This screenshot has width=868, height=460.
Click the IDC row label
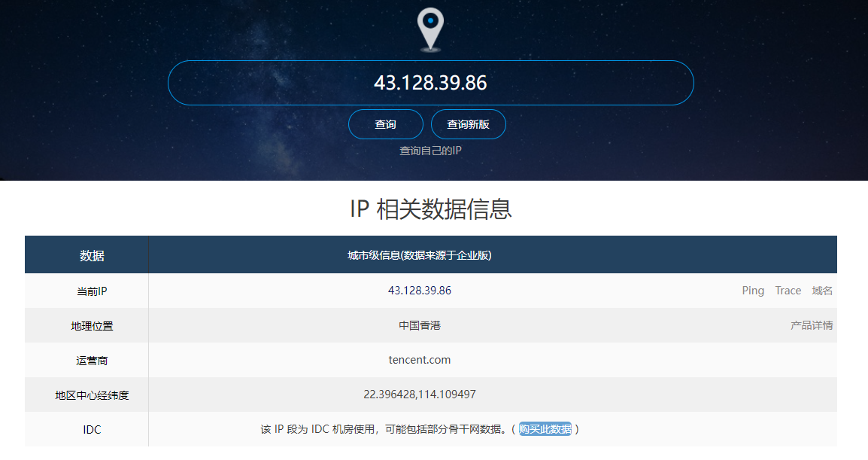tap(92, 430)
